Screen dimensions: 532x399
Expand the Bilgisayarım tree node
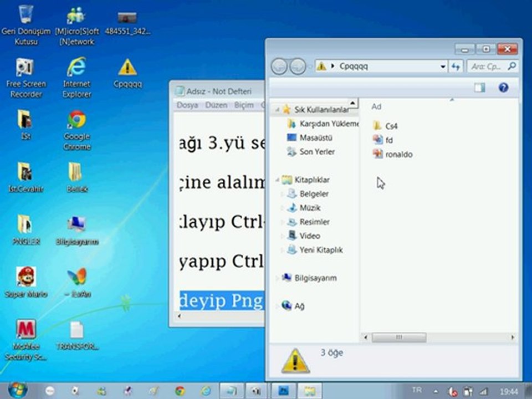277,278
